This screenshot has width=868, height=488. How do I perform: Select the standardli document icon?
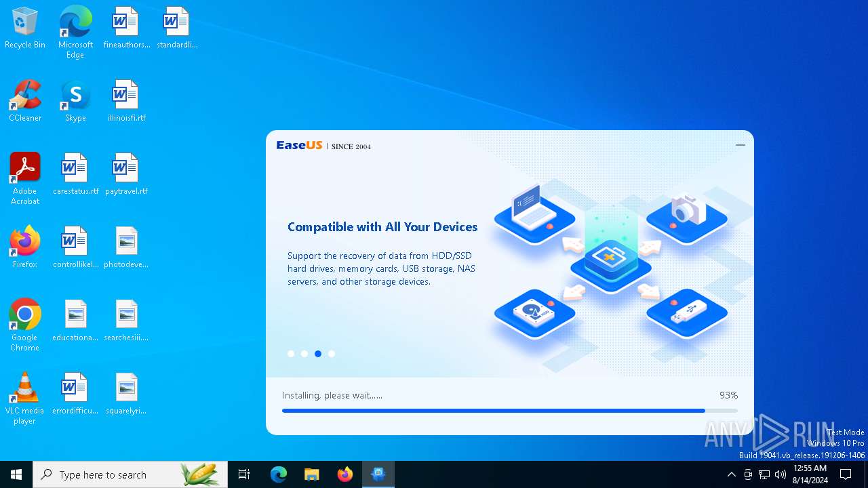(177, 28)
